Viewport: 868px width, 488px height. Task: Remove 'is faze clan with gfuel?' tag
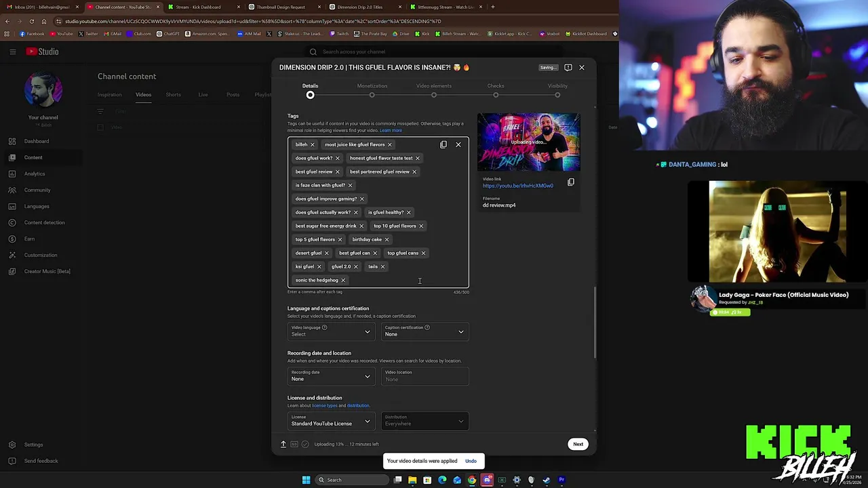click(350, 185)
